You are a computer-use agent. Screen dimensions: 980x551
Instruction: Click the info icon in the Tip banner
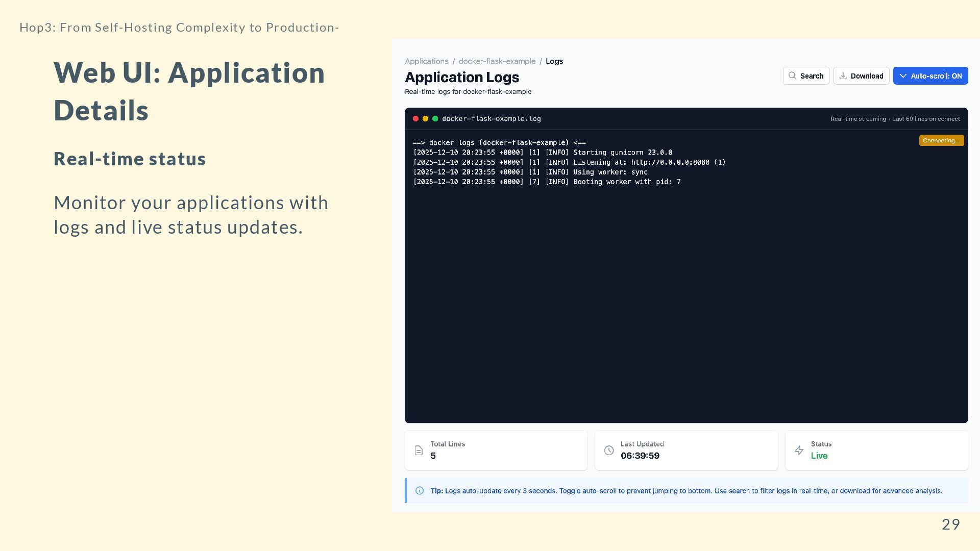[x=420, y=491]
